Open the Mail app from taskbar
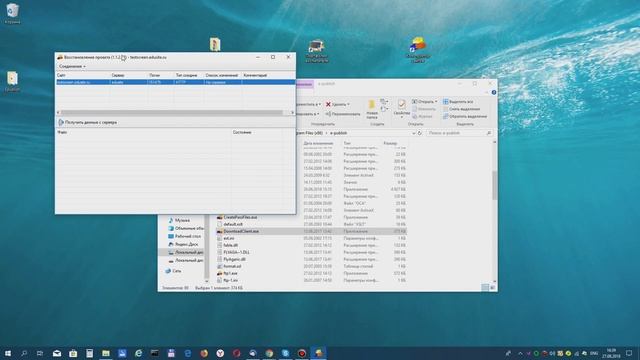The width and height of the screenshot is (640, 360). coord(57,353)
